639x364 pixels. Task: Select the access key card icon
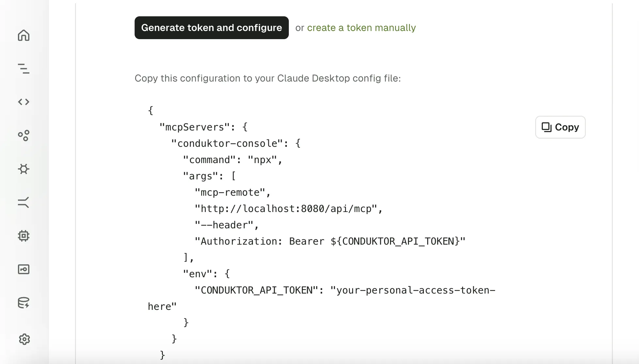tap(23, 269)
